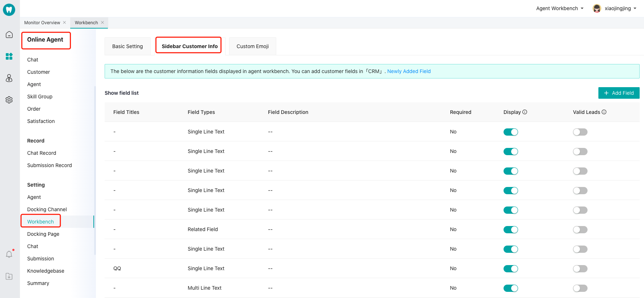Click the Field Titles column header

coord(126,112)
